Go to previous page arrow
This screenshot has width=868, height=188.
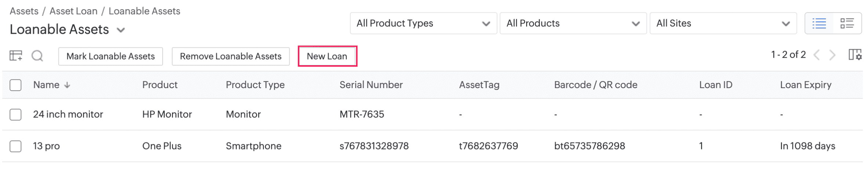[817, 55]
